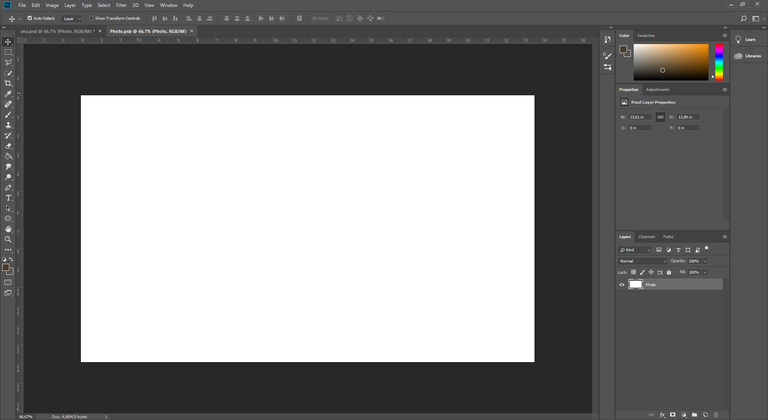
Task: Select the Eyedropper tool
Action: pos(8,94)
